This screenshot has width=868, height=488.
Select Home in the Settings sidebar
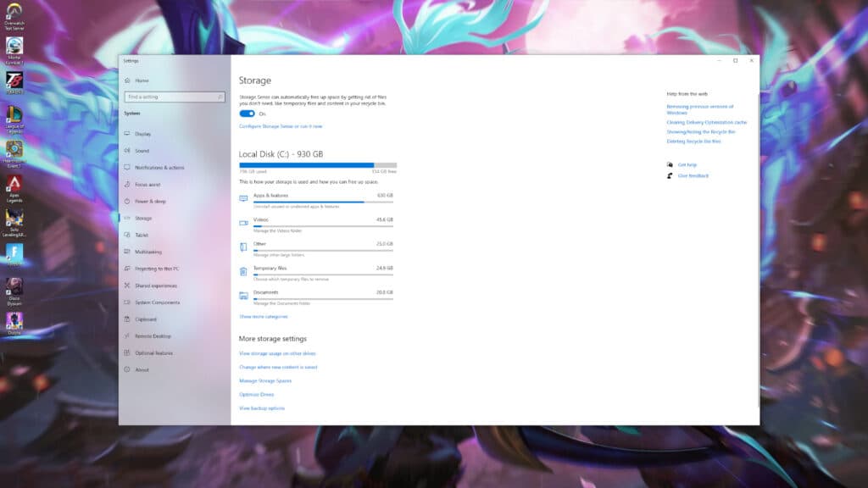[x=140, y=80]
